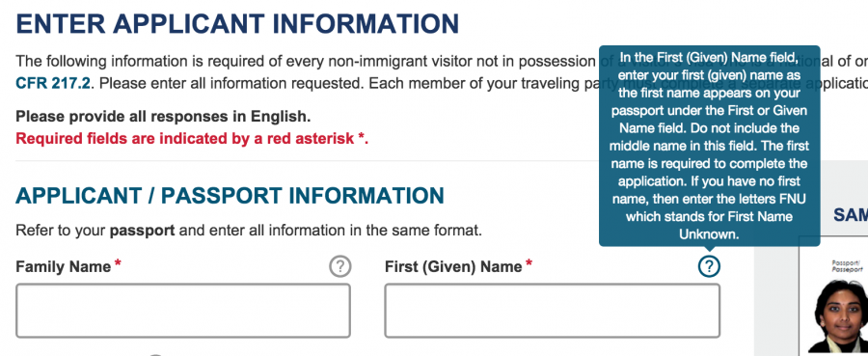Click inside the Family Name text box
This screenshot has height=356, width=868.
click(183, 311)
